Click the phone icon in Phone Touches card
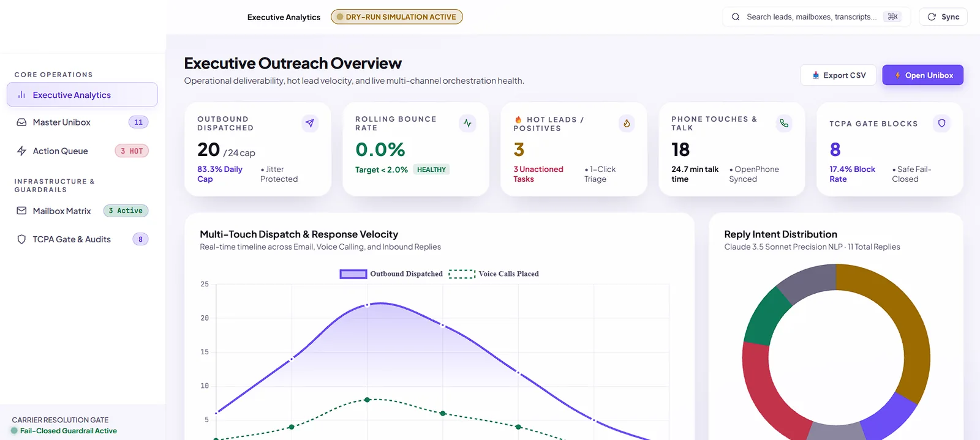This screenshot has height=440, width=980. click(x=784, y=123)
